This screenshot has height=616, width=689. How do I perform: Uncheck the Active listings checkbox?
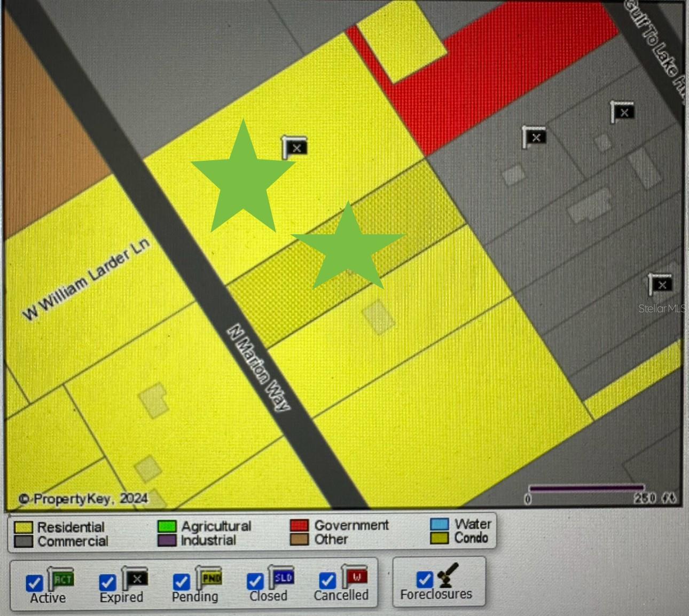click(35, 582)
